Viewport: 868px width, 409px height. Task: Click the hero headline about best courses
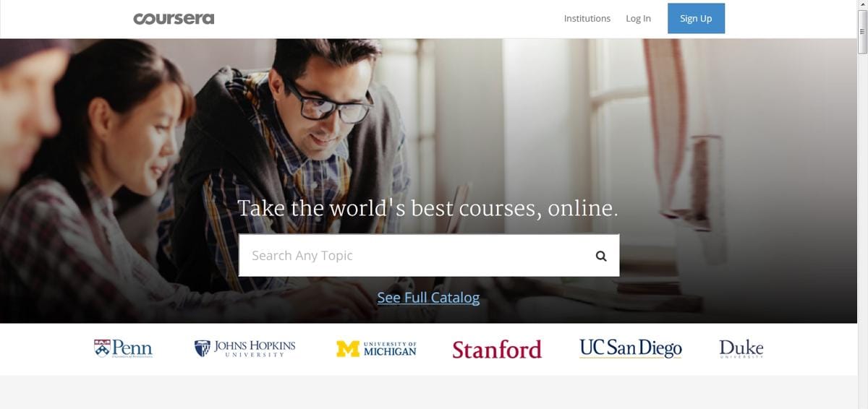point(428,208)
